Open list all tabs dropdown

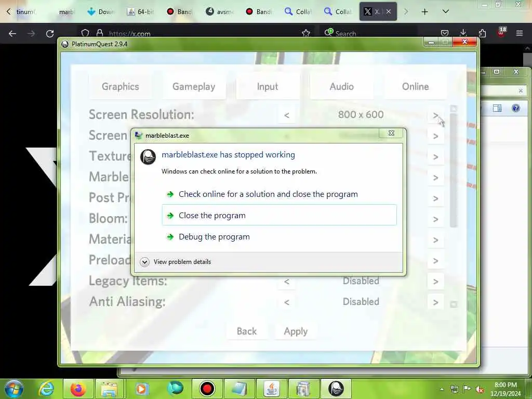coord(445,11)
